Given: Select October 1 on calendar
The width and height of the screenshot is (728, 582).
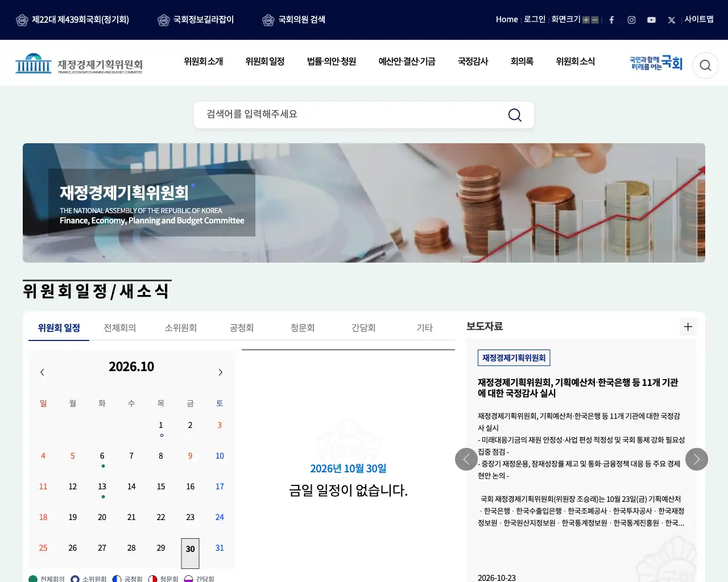Looking at the screenshot, I should point(161,425).
